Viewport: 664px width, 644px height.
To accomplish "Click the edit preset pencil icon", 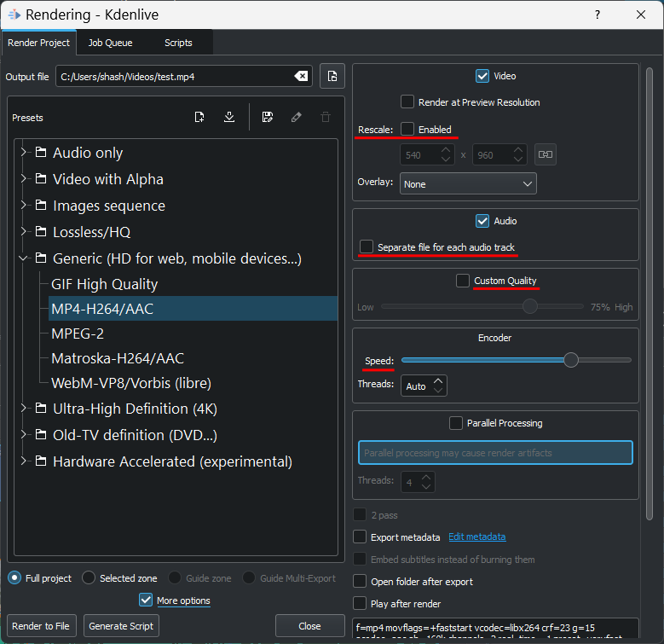I will (x=297, y=118).
